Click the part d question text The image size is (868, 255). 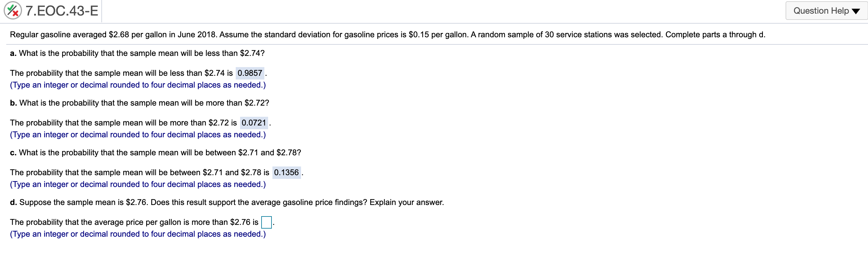[x=226, y=202]
